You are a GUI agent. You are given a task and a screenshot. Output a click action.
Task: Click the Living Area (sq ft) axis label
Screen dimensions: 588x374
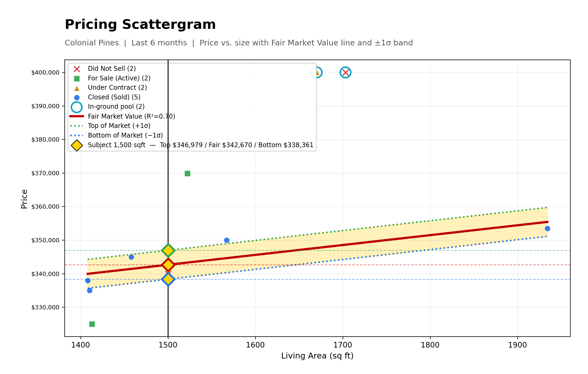point(317,356)
